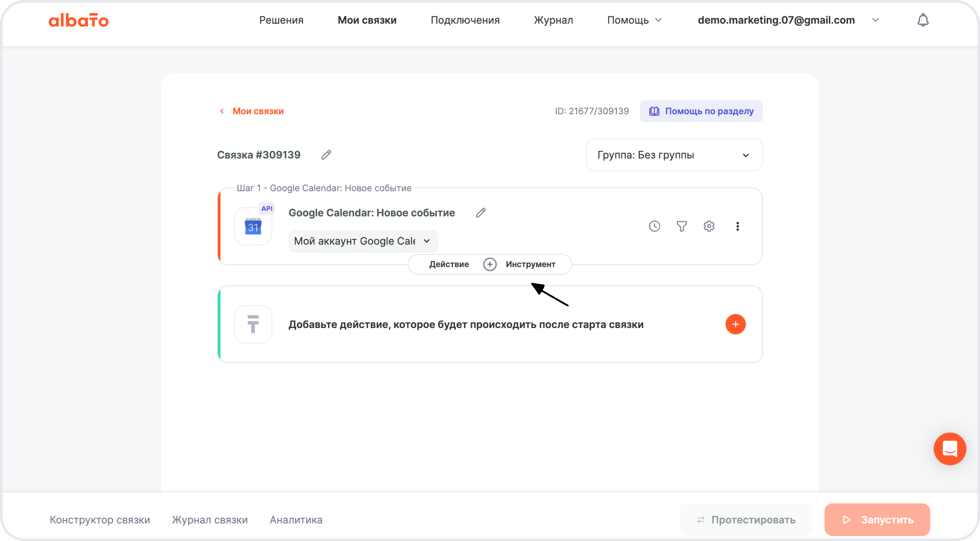Open the Мой аккаунт Google Calendar dropdown
This screenshot has height=541, width=980.
pos(363,241)
